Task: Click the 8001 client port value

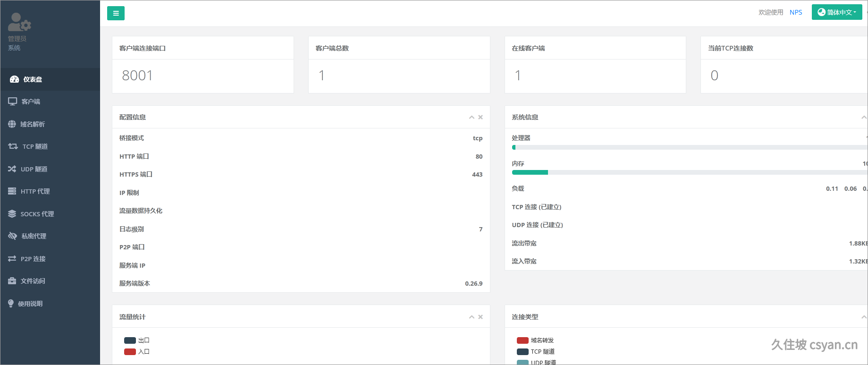Action: click(137, 76)
